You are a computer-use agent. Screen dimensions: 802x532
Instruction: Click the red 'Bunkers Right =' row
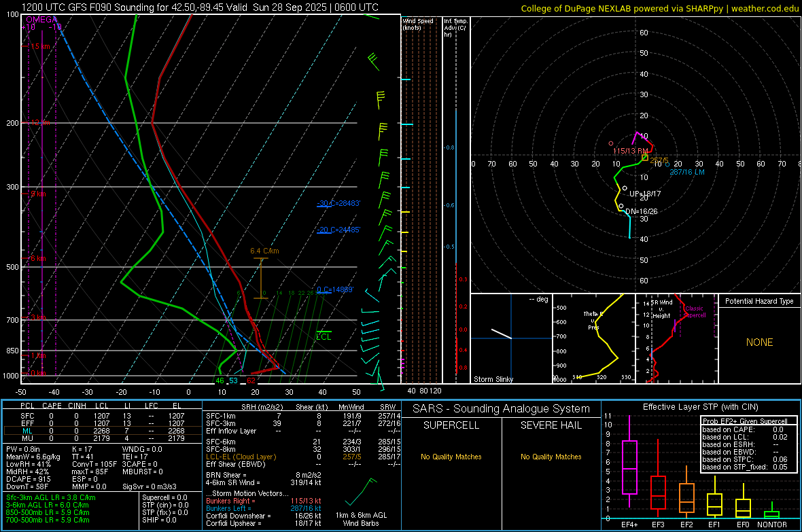tap(264, 501)
